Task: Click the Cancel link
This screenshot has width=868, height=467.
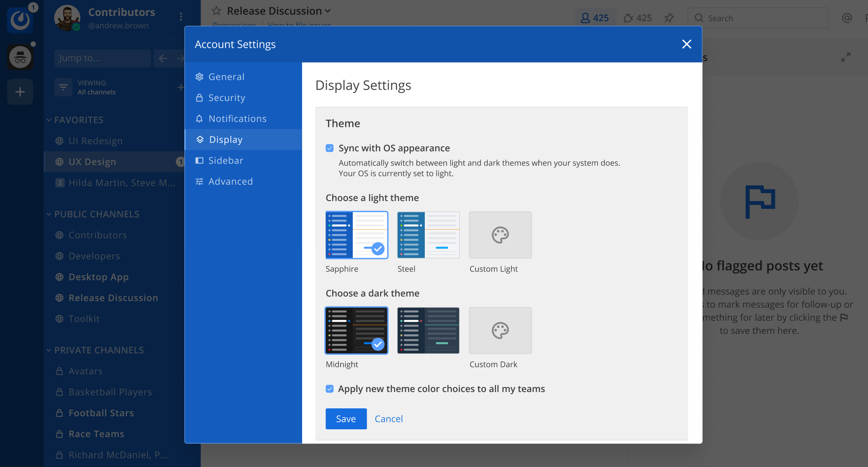Action: pos(388,419)
